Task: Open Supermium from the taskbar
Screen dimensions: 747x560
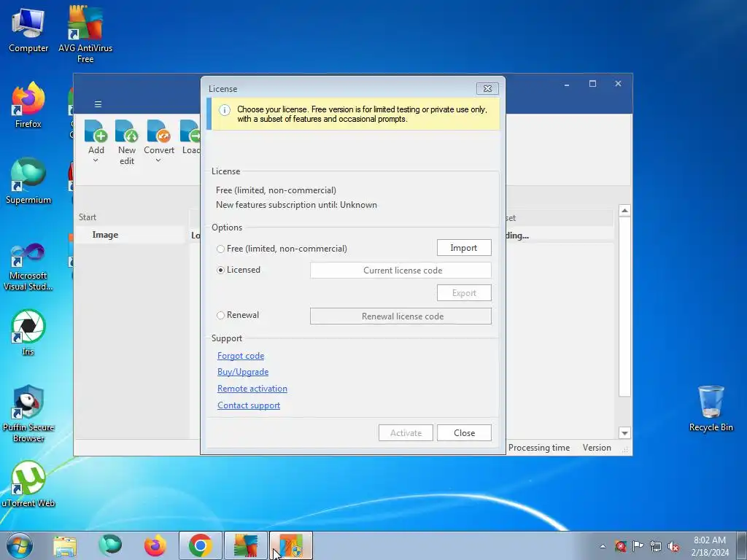Action: point(110,545)
